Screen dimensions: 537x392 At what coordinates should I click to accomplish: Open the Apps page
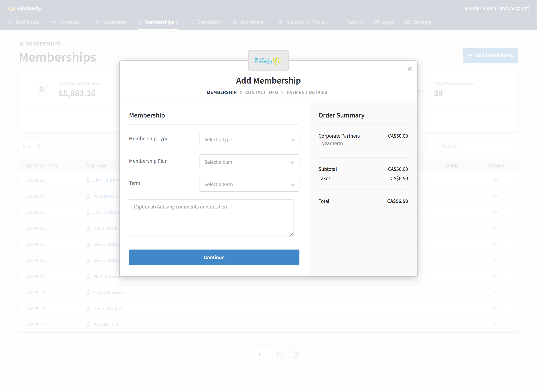pos(384,22)
